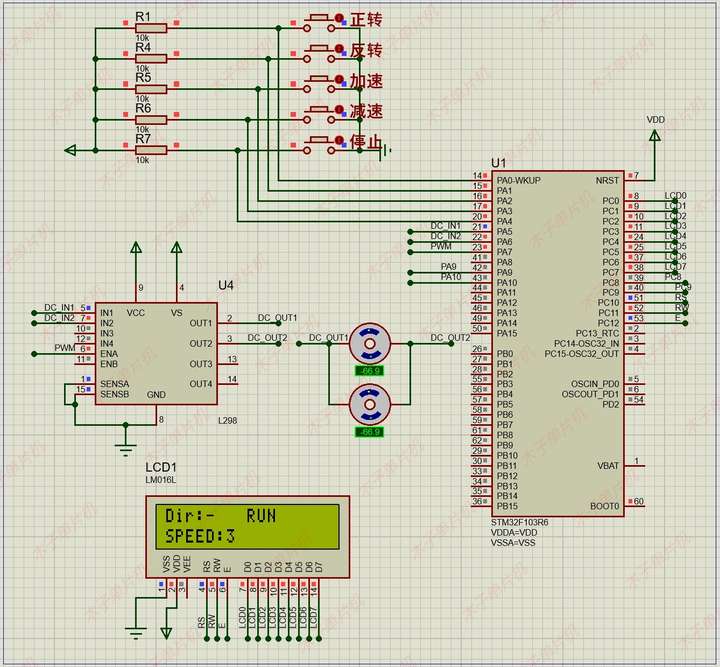Click the BOOT0 pin name on U1

[604, 506]
